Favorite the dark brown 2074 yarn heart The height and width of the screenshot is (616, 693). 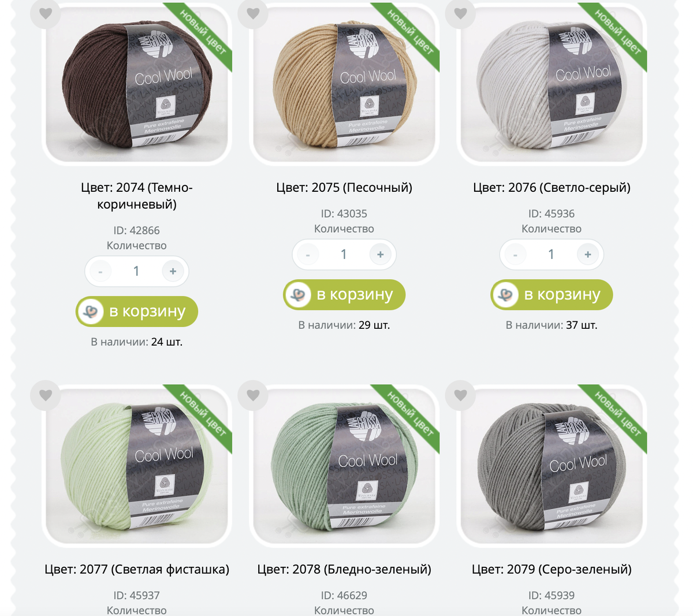coord(46,13)
